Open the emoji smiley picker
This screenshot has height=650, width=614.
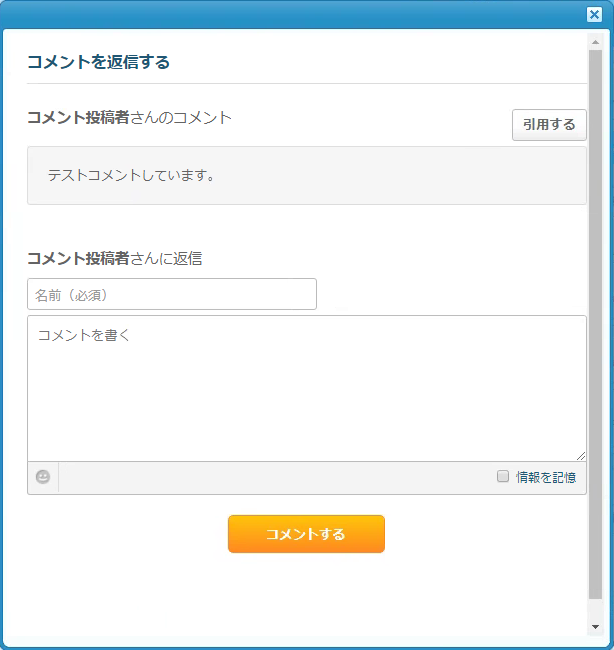pos(43,477)
